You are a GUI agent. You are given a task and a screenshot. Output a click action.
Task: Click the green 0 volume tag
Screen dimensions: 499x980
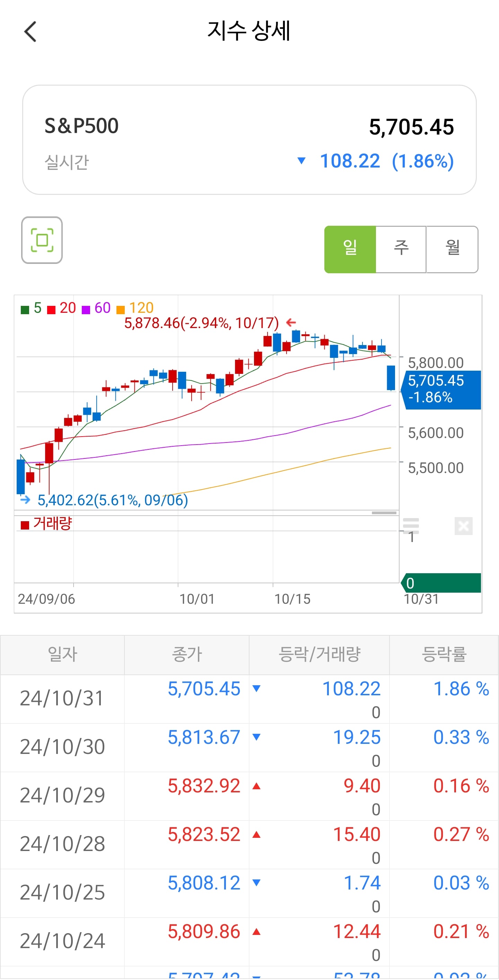coord(441,583)
